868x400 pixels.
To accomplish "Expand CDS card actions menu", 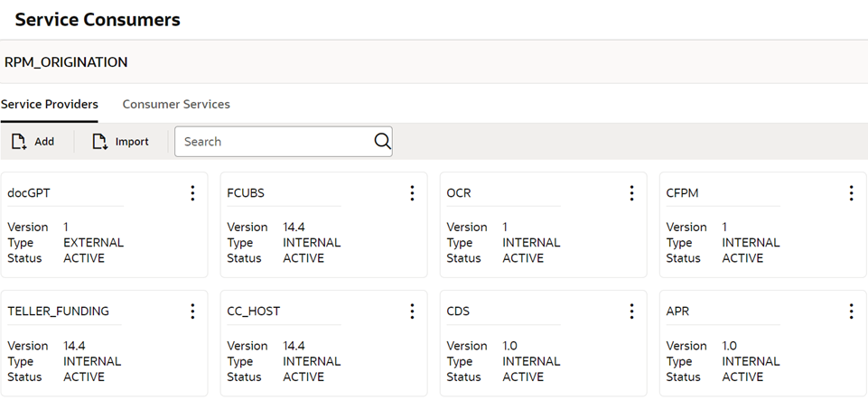I will [631, 312].
